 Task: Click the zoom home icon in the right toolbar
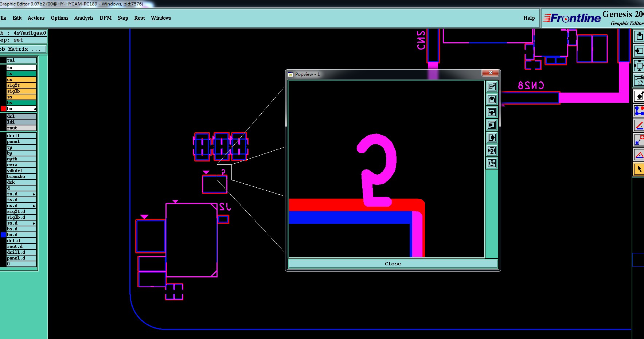click(639, 66)
